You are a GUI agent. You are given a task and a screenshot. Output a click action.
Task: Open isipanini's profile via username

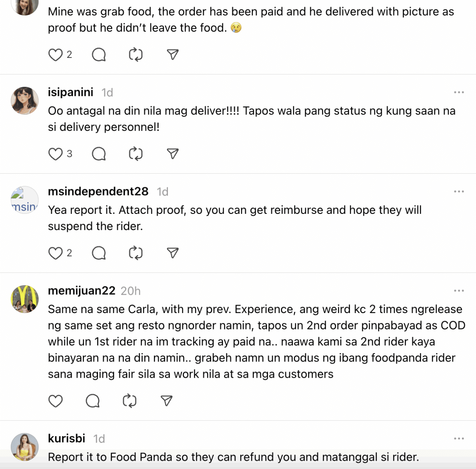coord(71,92)
